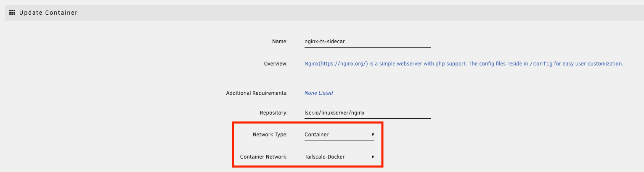Viewport: 644px width, 172px height.
Task: Click the /config path in the overview
Action: (541, 64)
